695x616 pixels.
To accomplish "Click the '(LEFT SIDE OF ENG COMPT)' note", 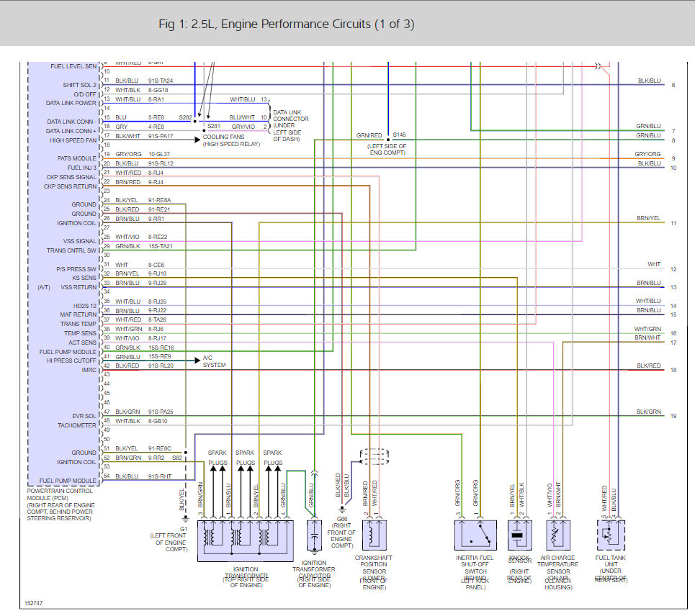I will pyautogui.click(x=387, y=149).
